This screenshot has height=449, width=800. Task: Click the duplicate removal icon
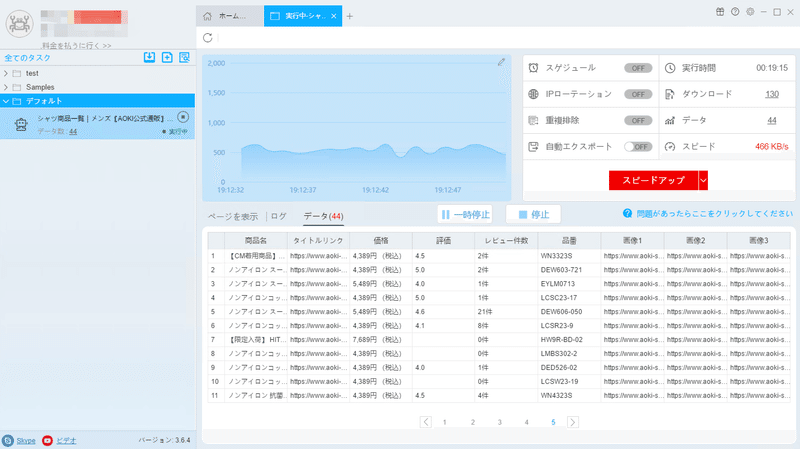pyautogui.click(x=533, y=120)
